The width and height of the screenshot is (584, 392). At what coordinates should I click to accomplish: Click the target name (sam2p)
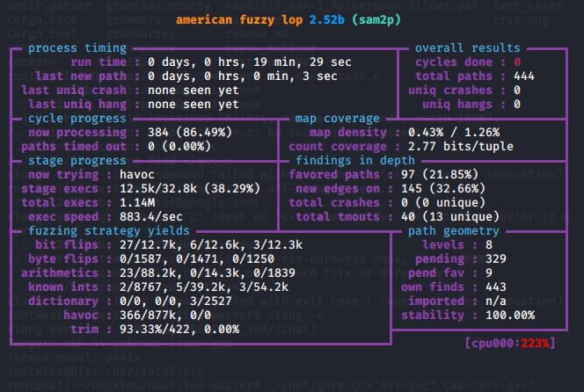click(x=376, y=19)
